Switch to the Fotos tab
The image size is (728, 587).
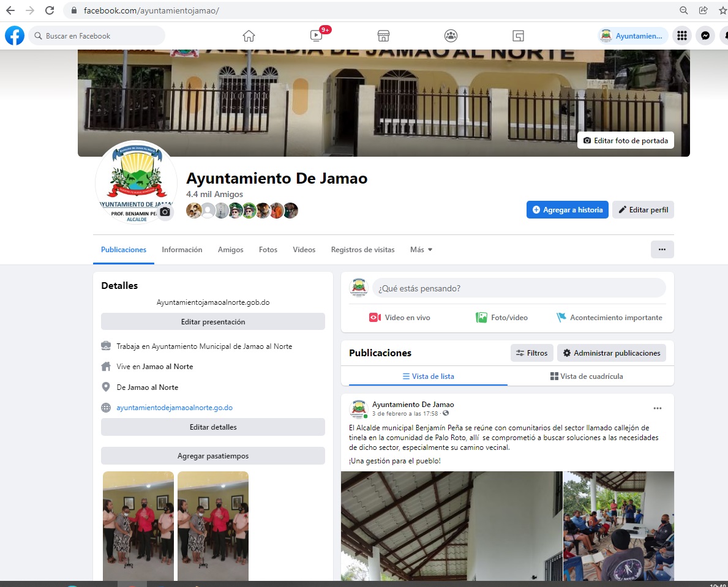pos(268,250)
